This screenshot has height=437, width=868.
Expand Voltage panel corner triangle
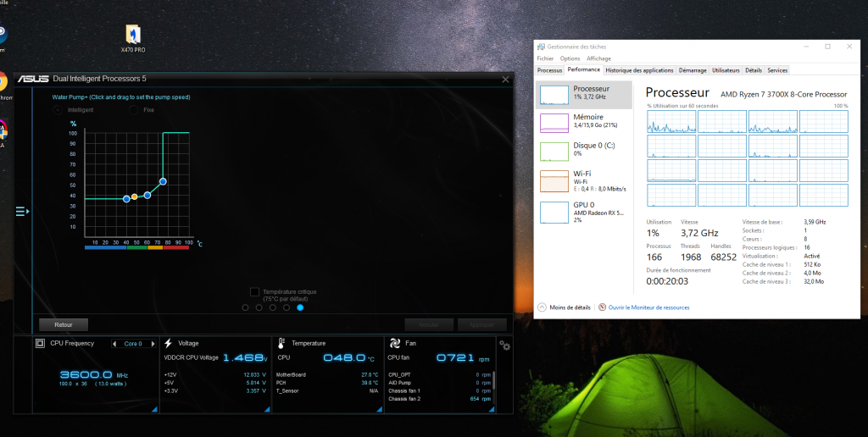tap(267, 409)
